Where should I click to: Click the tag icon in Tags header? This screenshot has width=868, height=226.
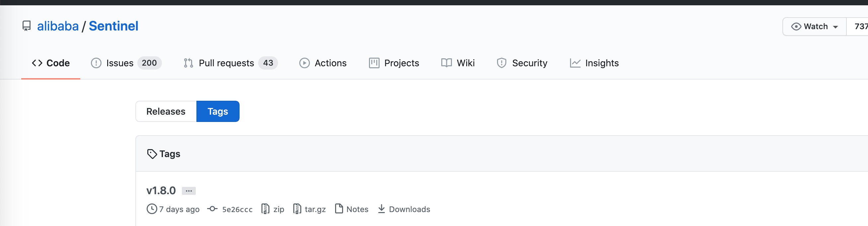pyautogui.click(x=152, y=154)
